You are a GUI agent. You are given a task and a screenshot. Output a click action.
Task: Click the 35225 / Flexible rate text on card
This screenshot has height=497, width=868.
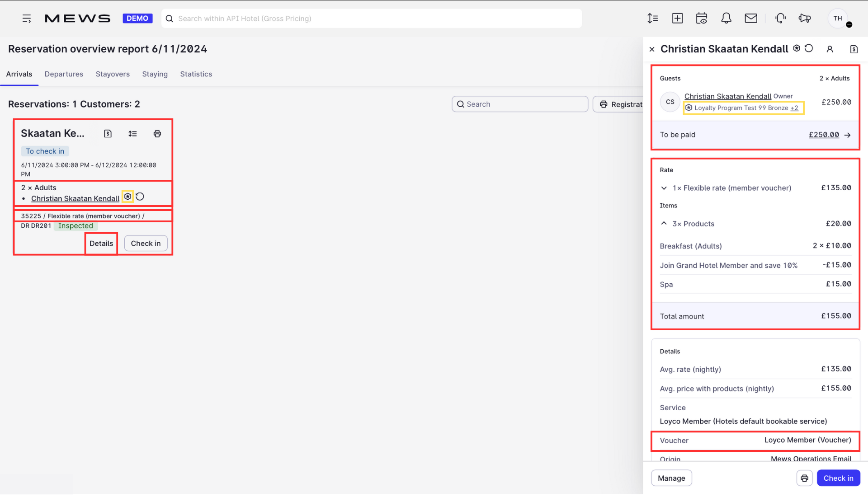click(83, 216)
